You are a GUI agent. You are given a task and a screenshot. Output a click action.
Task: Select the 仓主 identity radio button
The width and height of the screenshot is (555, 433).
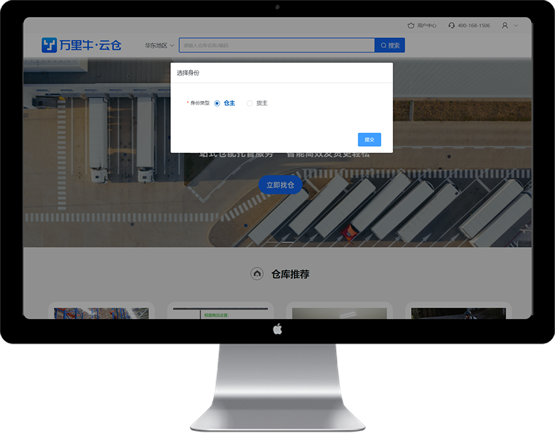point(217,103)
